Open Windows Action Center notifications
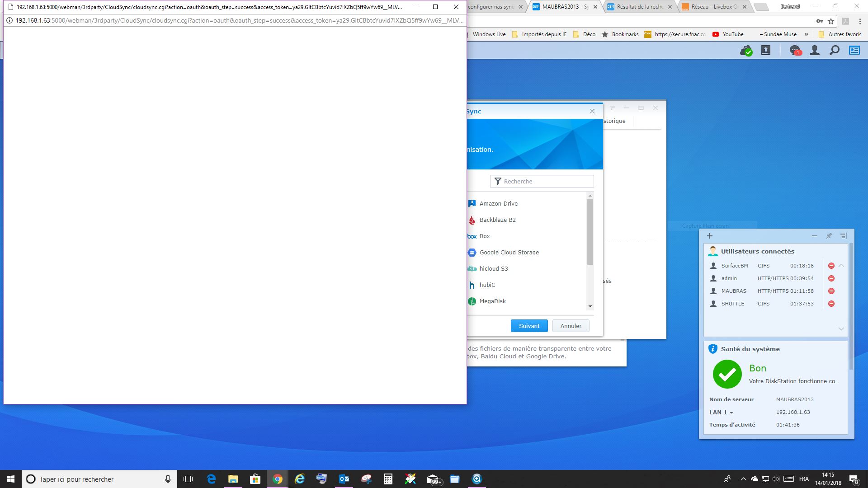868x488 pixels. (854, 479)
